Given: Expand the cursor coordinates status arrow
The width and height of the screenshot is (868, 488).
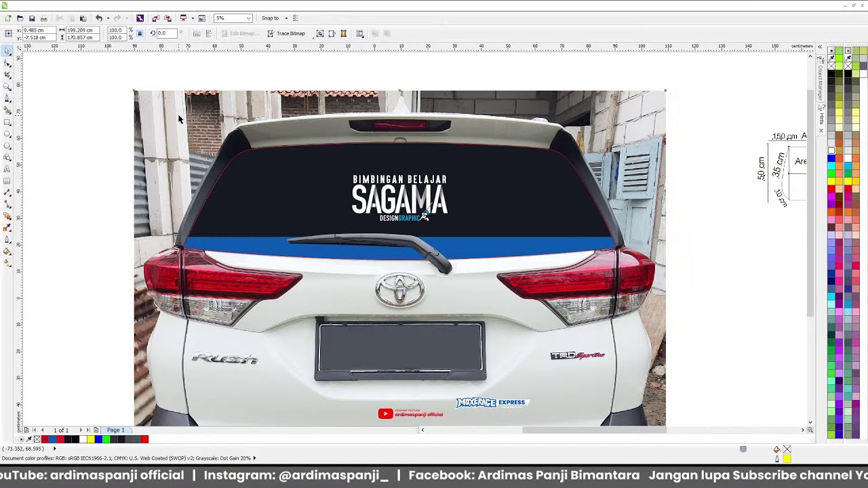Looking at the screenshot, I should (54, 449).
